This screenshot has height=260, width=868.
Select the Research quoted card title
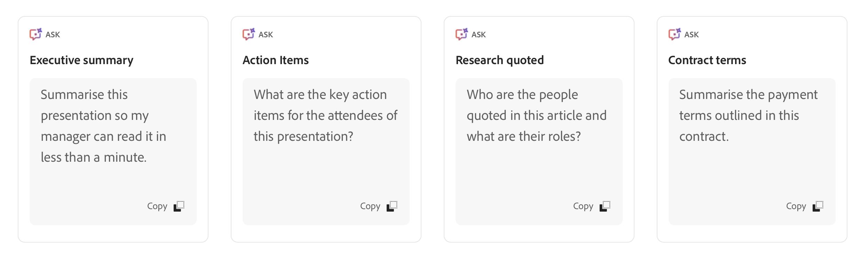[x=499, y=60]
